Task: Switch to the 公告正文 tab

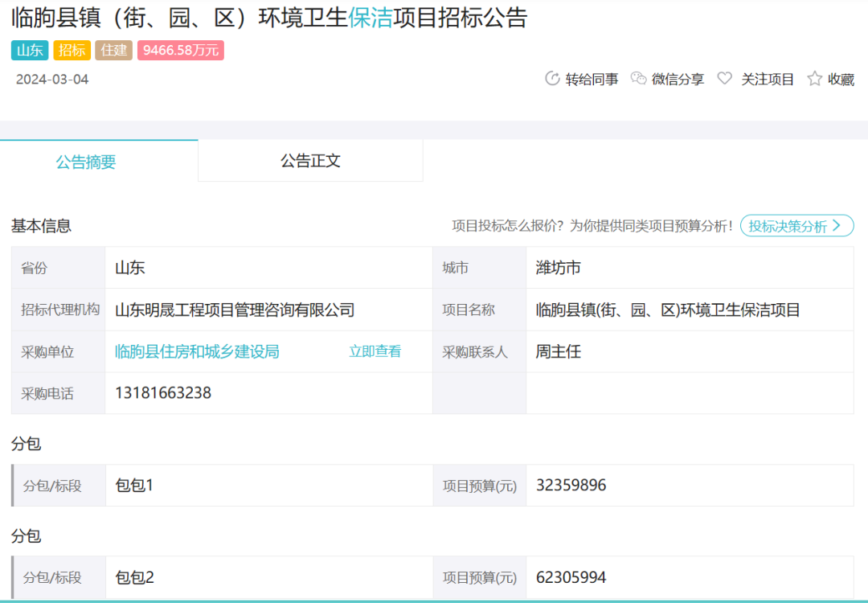Action: pos(310,161)
